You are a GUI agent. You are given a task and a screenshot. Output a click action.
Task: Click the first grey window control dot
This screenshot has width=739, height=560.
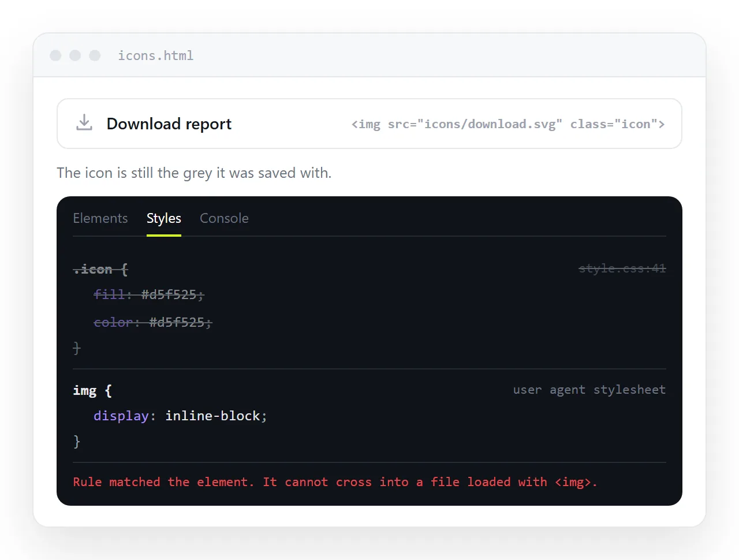click(55, 55)
